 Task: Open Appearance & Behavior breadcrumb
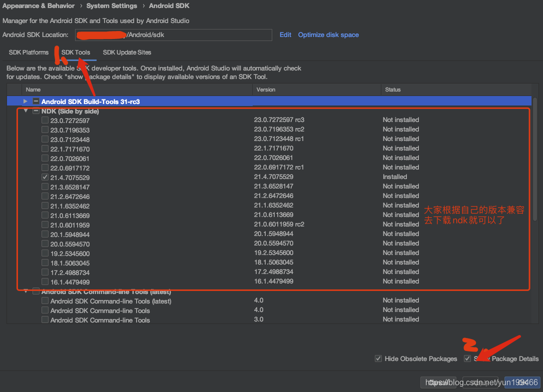pos(39,6)
